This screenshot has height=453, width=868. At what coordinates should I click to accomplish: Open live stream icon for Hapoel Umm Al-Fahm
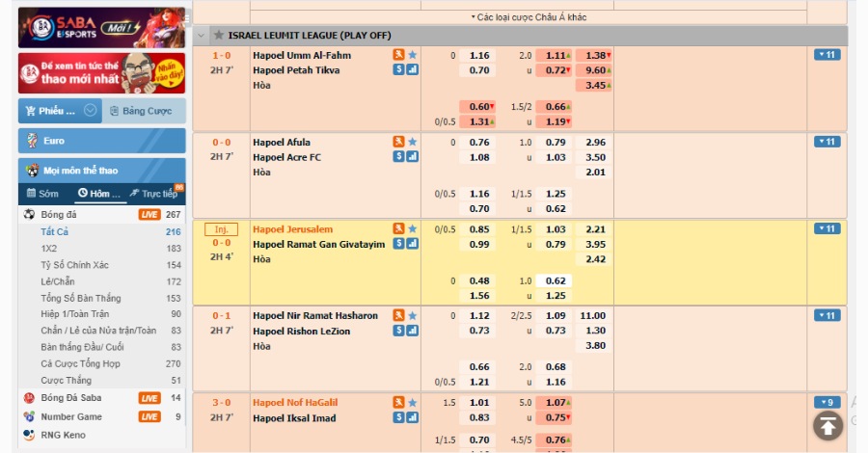pyautogui.click(x=398, y=55)
